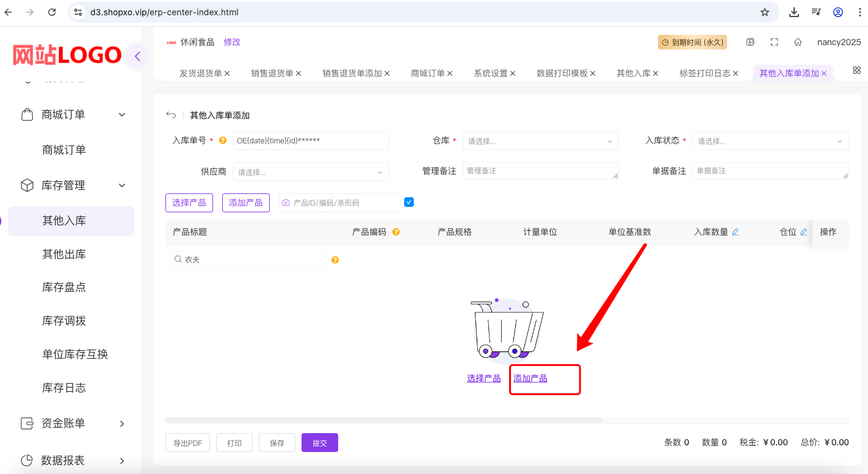Open the nancy2025 user menu
Screen dimensions: 868x474
pyautogui.click(x=839, y=42)
